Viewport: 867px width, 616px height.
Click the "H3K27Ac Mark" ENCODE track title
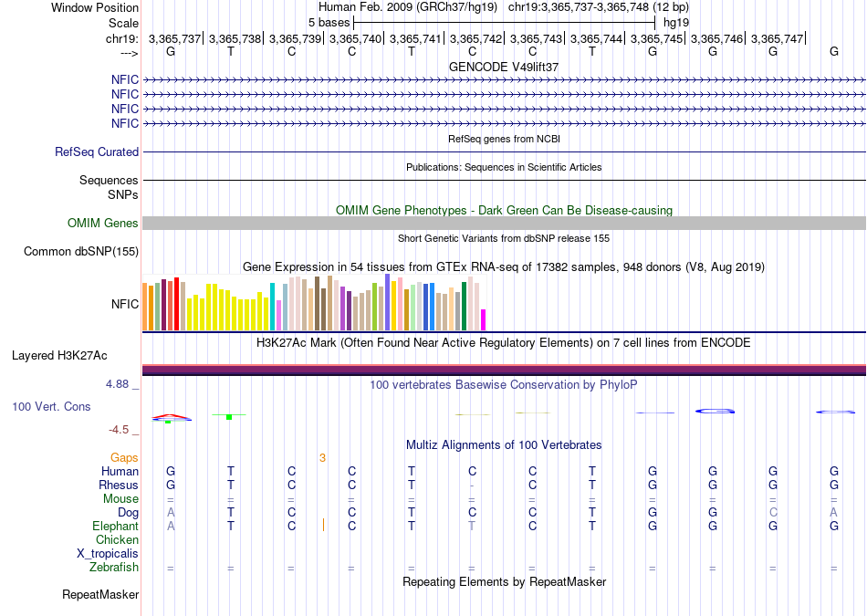coord(504,343)
